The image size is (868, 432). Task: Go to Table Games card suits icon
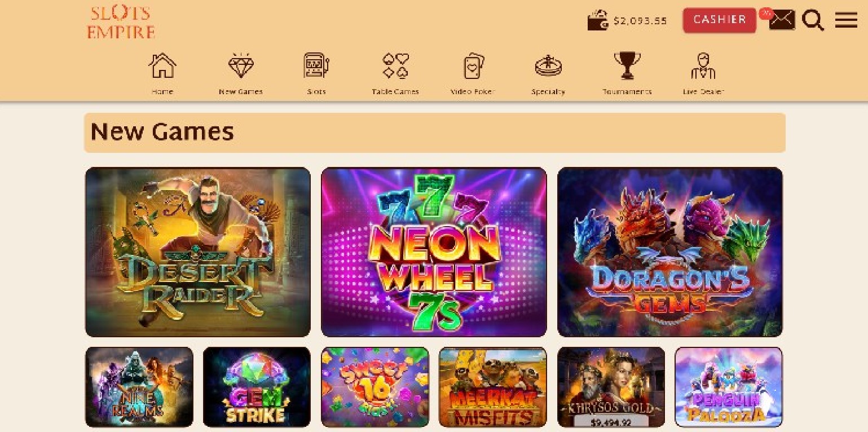tap(395, 65)
